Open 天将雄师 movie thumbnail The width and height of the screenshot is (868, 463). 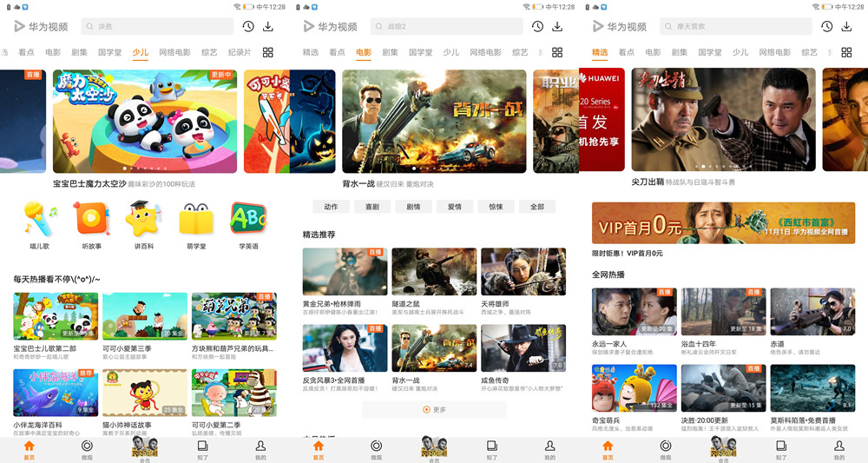click(523, 271)
